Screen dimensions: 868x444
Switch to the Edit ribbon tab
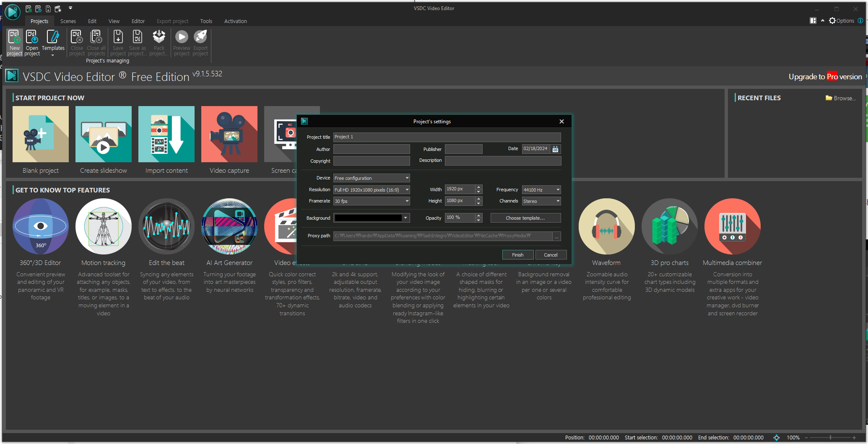[x=92, y=21]
